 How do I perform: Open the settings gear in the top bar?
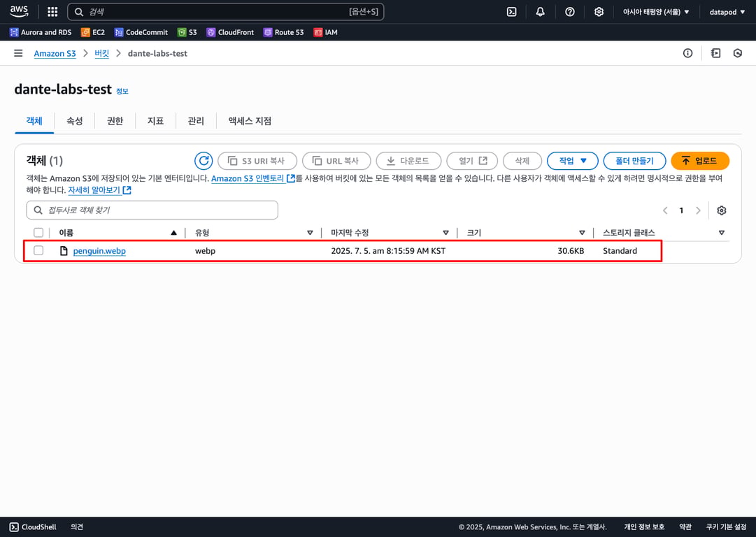point(599,12)
